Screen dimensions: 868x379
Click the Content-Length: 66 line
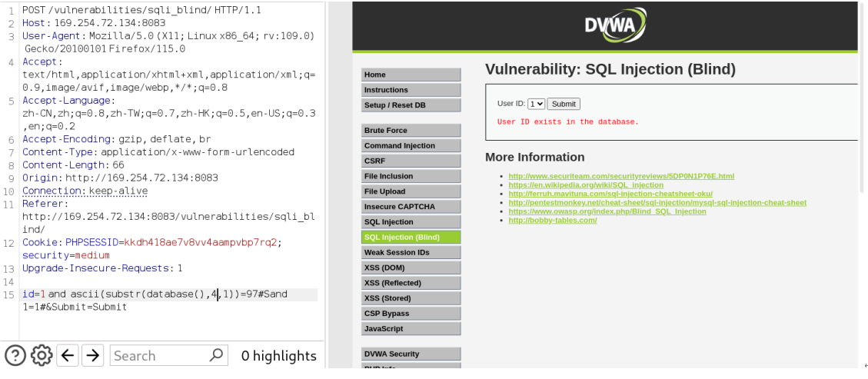point(73,165)
